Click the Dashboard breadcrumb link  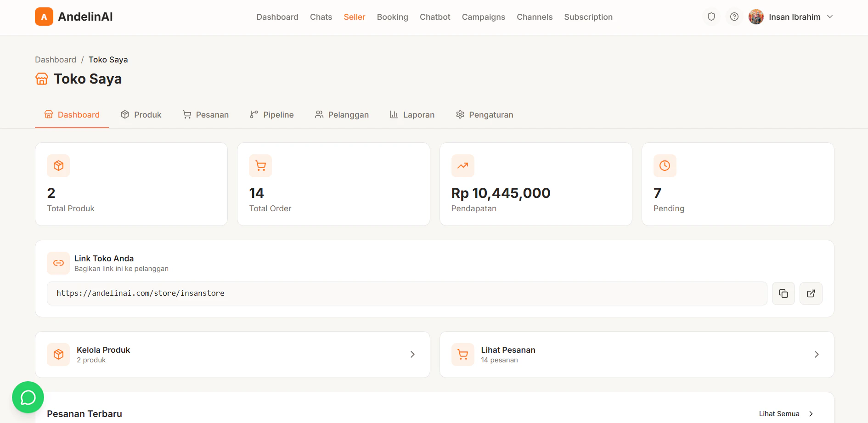coord(56,60)
